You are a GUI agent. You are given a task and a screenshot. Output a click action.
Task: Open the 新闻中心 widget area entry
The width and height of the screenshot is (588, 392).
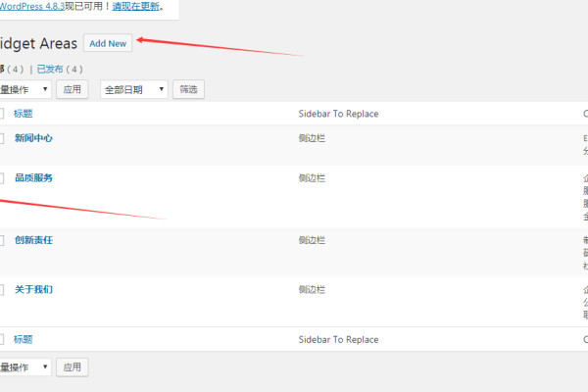point(33,138)
